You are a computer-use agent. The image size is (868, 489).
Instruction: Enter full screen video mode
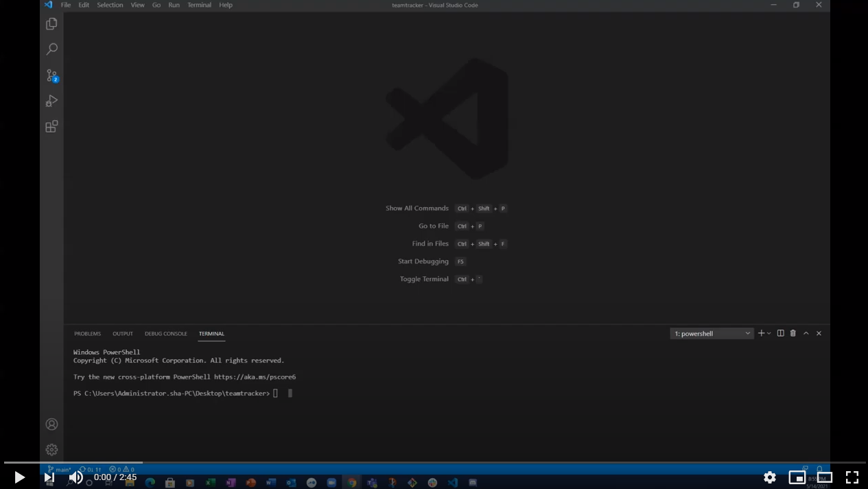click(852, 477)
